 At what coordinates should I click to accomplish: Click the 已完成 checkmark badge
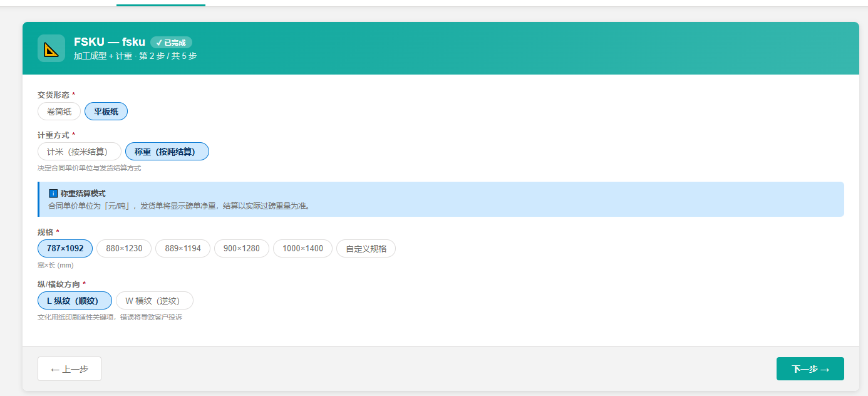click(171, 43)
